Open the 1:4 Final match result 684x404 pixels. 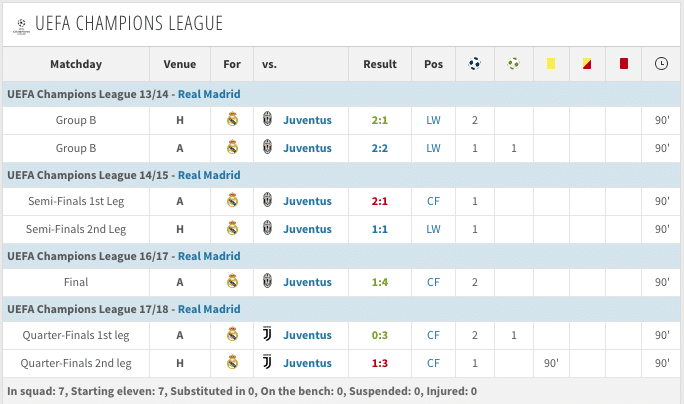click(380, 282)
